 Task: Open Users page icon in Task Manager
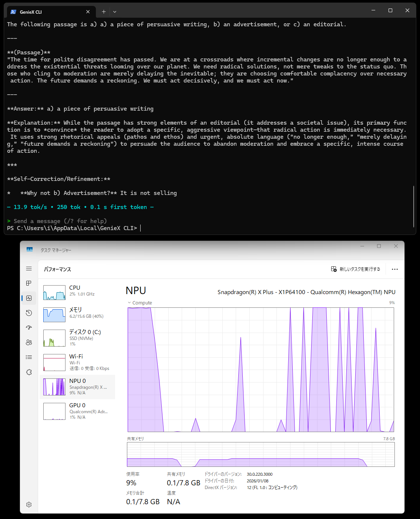point(29,343)
